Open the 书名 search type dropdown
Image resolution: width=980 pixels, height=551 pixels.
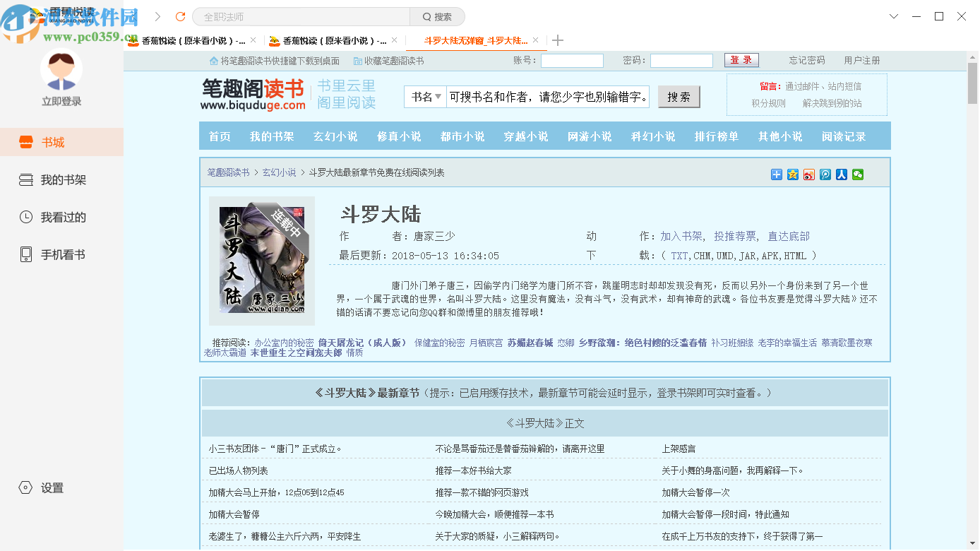tap(424, 96)
